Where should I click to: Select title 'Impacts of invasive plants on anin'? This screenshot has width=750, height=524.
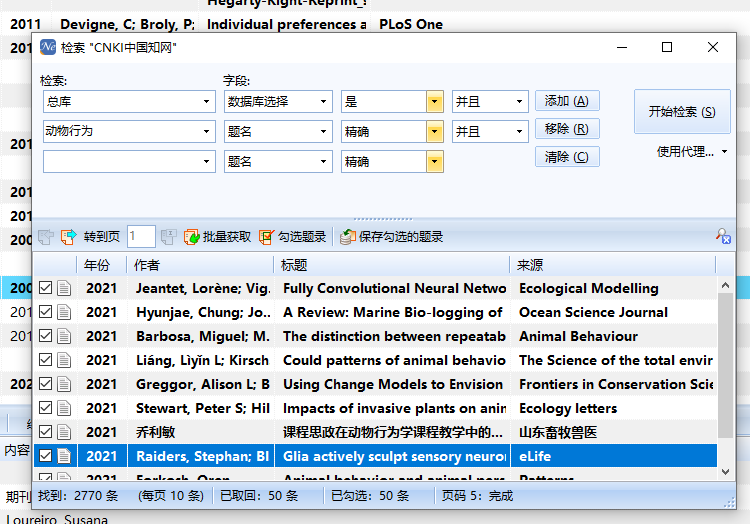coord(394,408)
